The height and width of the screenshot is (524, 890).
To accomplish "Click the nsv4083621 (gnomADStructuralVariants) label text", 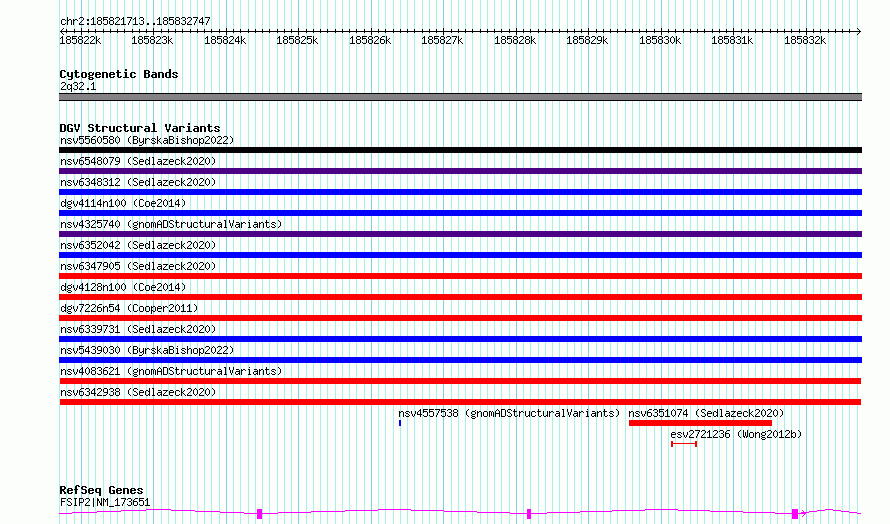I will [x=171, y=371].
